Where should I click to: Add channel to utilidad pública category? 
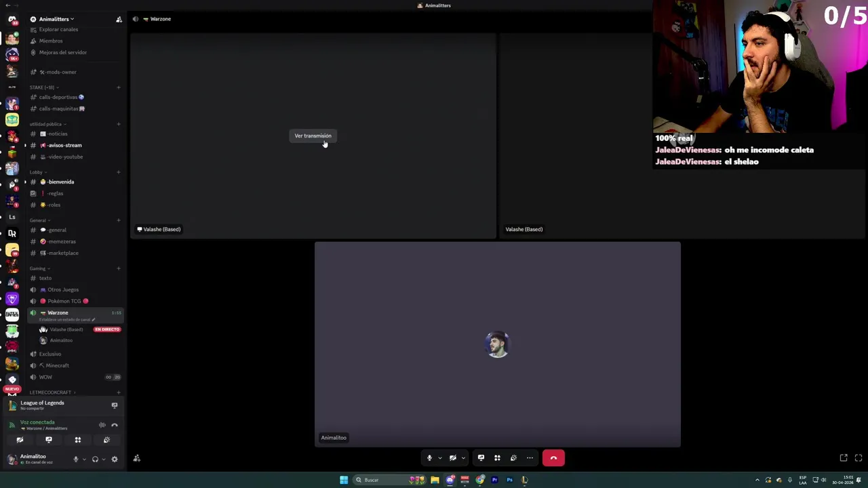tap(118, 124)
